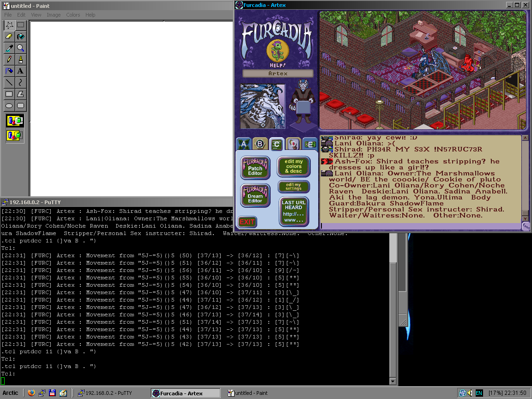532x399 pixels.
Task: Click the Font button beside chat input
Action: (526, 226)
